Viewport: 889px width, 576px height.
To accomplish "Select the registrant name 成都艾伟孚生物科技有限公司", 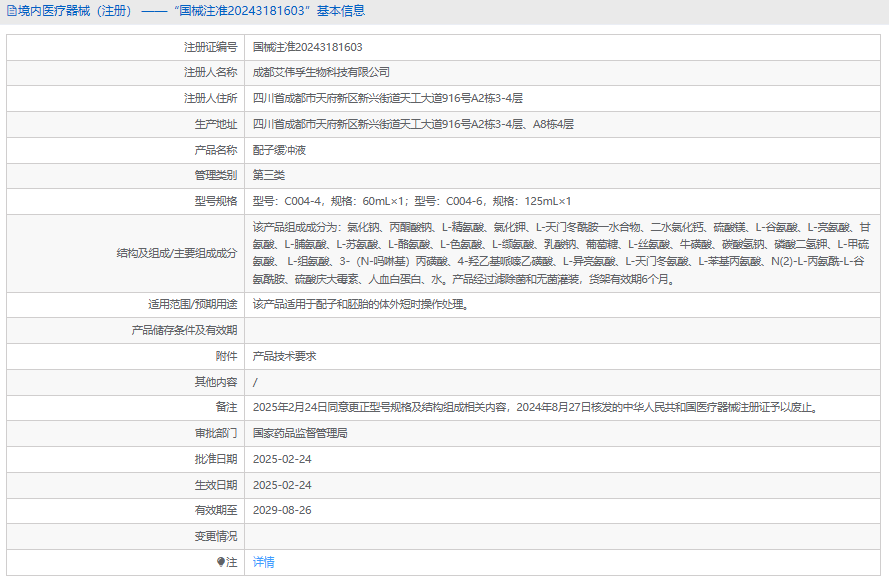I will pos(321,73).
